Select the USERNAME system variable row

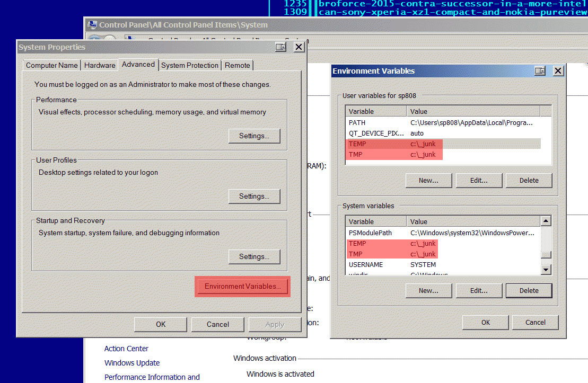click(443, 264)
